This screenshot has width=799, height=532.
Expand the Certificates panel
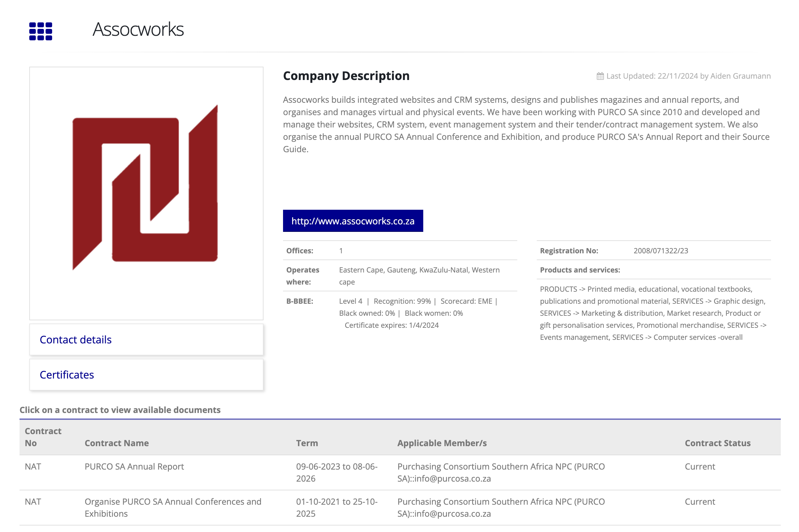[x=66, y=375]
